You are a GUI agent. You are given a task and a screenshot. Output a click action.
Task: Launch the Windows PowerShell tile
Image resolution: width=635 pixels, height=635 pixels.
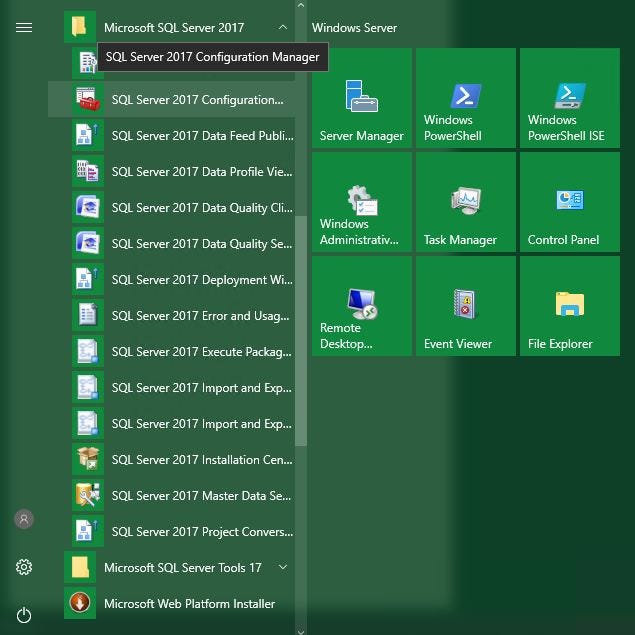click(466, 98)
